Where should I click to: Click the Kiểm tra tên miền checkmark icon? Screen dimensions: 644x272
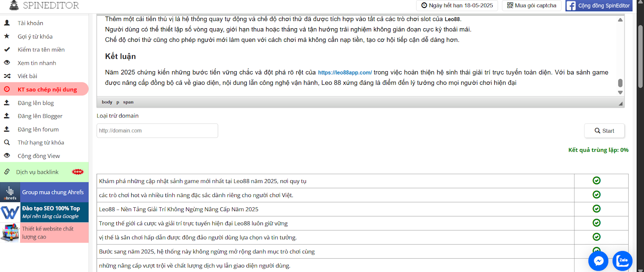pos(7,49)
